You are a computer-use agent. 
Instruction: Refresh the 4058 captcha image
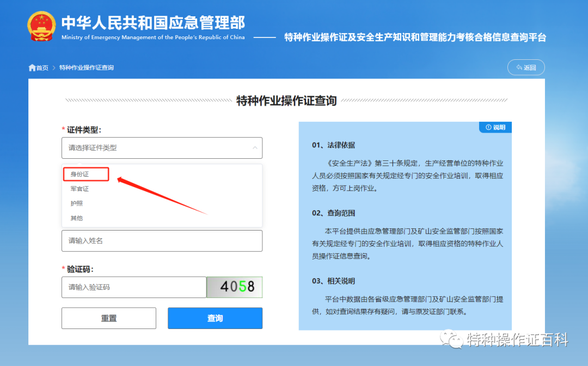(x=234, y=287)
